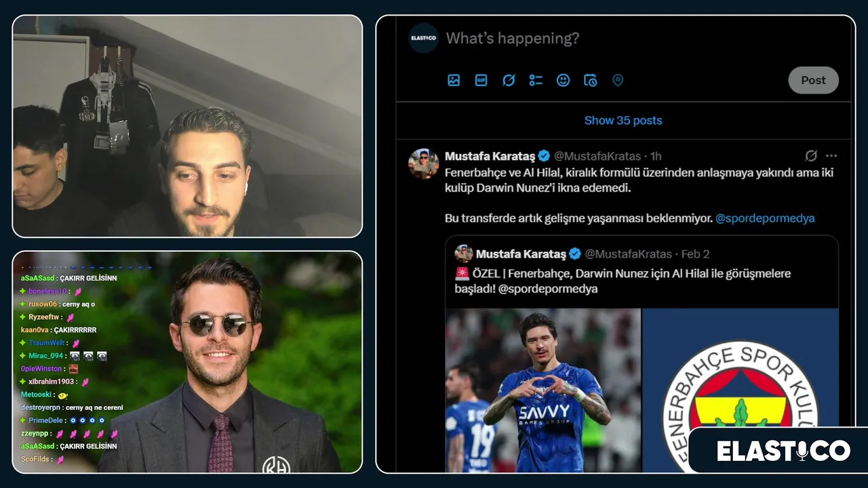Open Mustafa Karataş display name on main tweet

click(490, 157)
